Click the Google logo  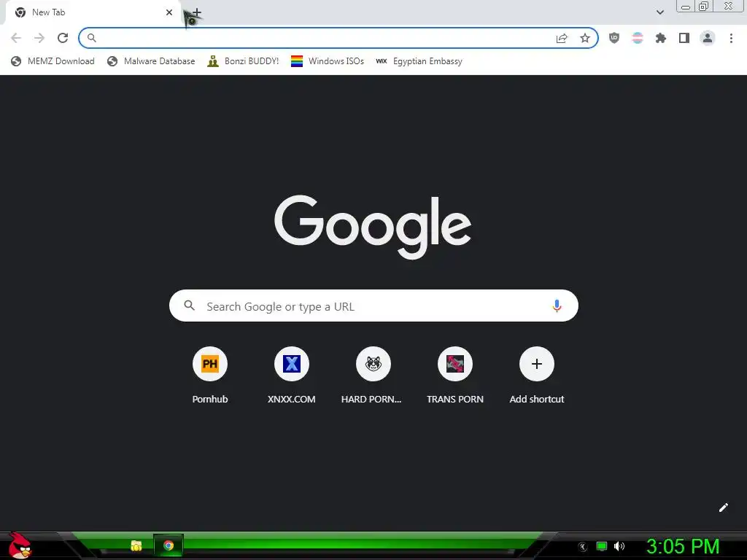pyautogui.click(x=373, y=227)
